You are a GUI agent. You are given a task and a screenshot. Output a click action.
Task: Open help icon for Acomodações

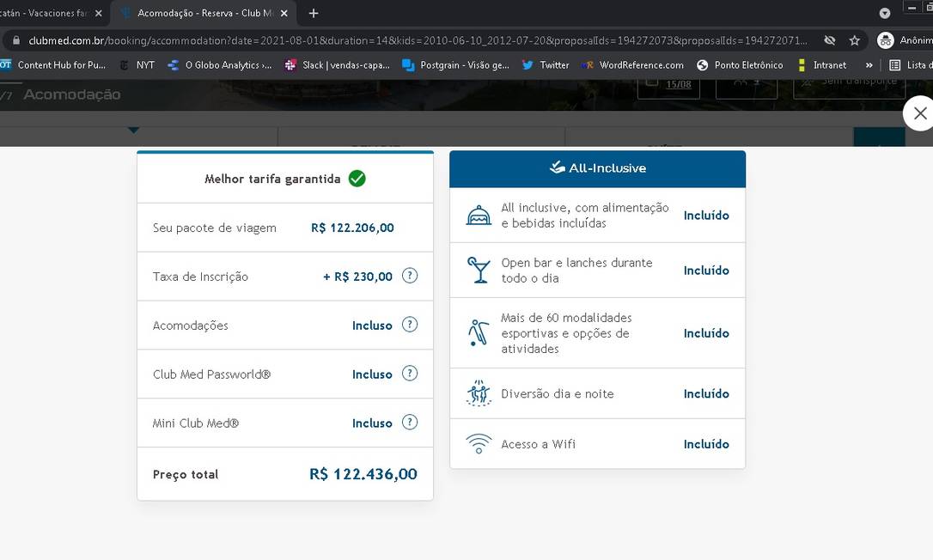(x=410, y=325)
